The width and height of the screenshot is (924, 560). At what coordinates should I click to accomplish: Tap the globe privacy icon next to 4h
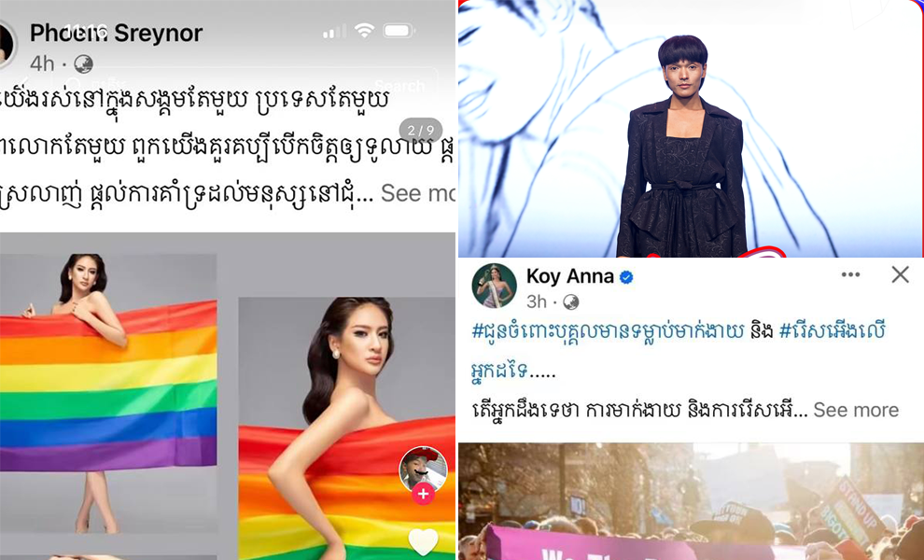pos(83,63)
